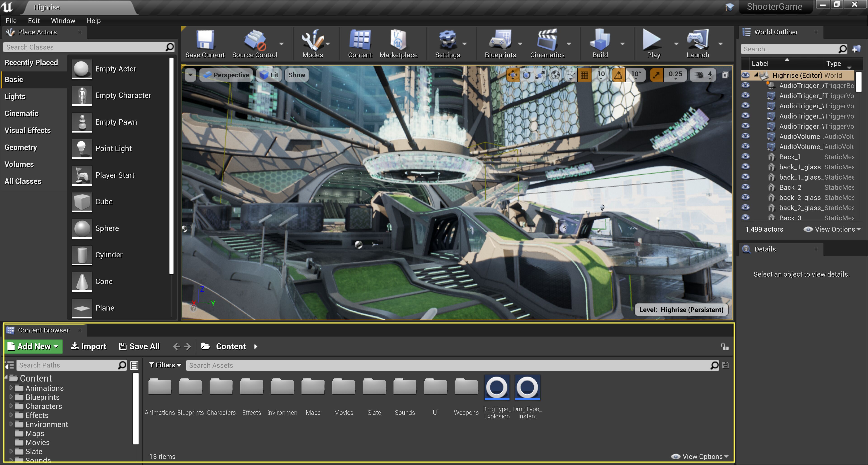The width and height of the screenshot is (868, 465).
Task: Open the Source Control dropdown arrow
Action: point(281,44)
